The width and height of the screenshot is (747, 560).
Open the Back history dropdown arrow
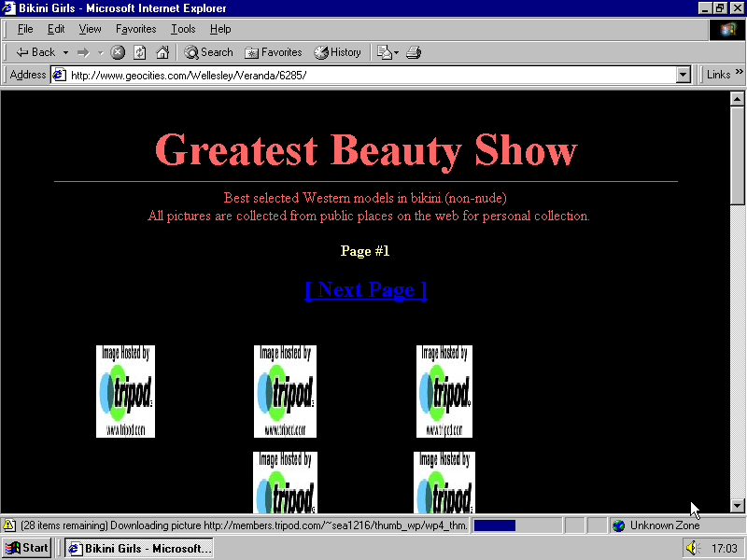point(65,52)
